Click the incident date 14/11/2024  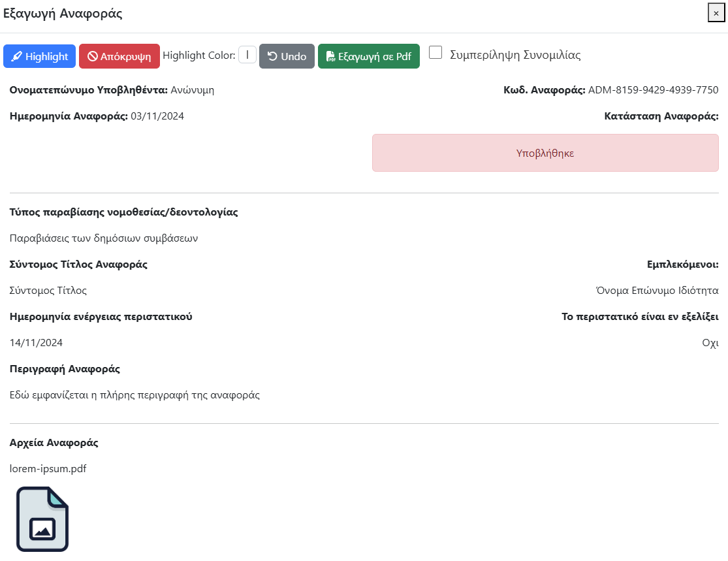pos(37,343)
